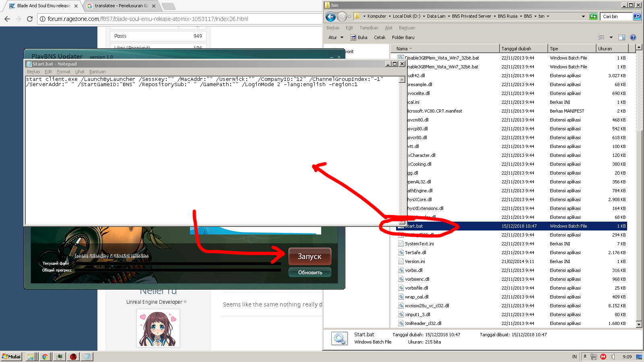Viewport: 644px width, 362px height.
Task: Click the 'Cari bin' search field
Action: [616, 16]
